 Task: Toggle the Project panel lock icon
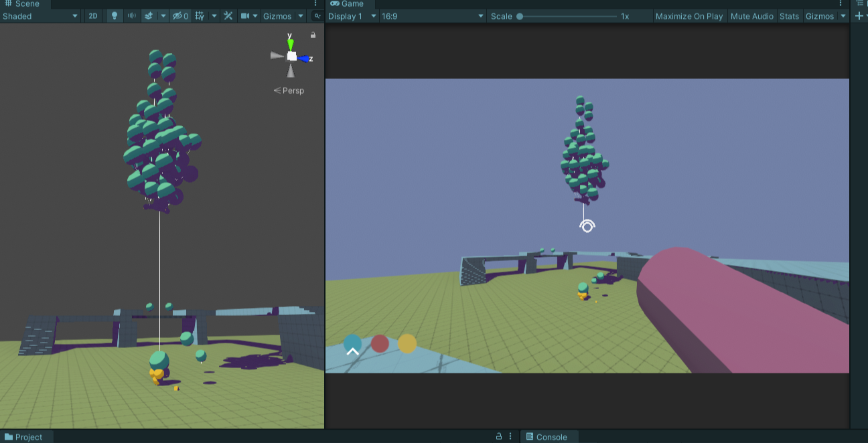click(x=498, y=436)
